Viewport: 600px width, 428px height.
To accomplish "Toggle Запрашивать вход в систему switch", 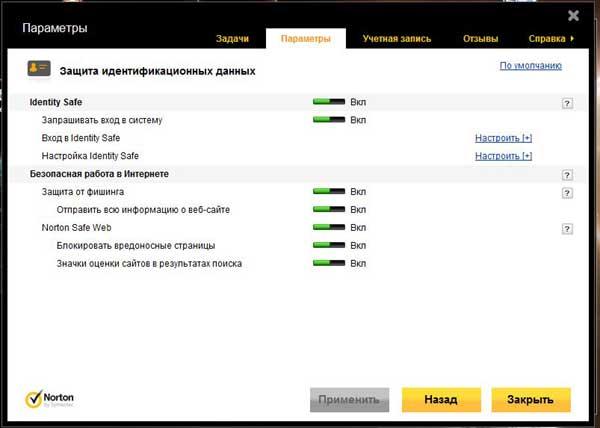I will [x=329, y=120].
